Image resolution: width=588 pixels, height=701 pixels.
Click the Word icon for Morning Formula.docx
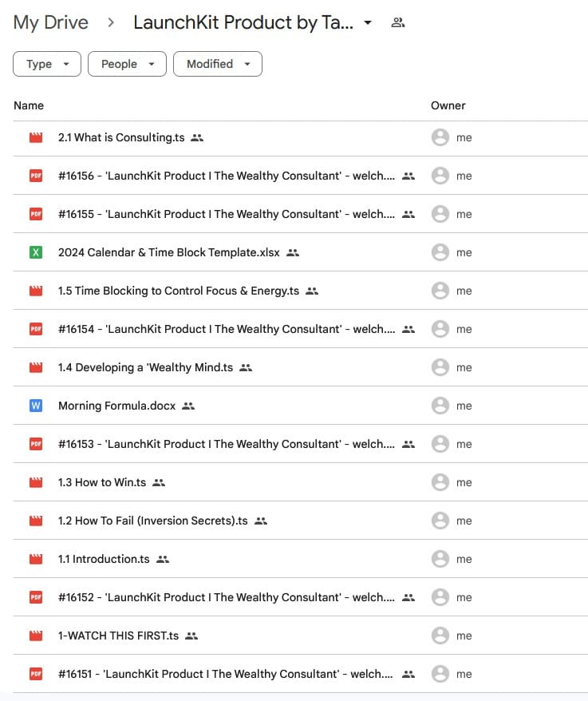tap(35, 406)
